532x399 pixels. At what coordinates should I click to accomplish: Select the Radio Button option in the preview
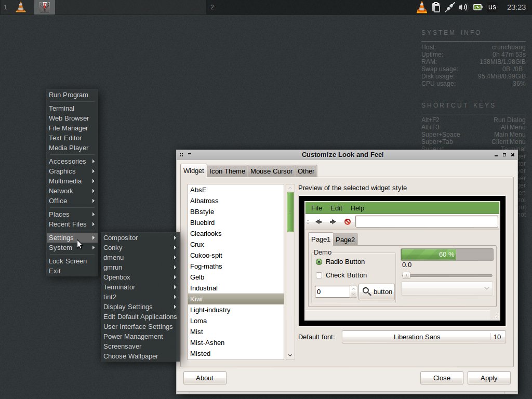pyautogui.click(x=341, y=262)
